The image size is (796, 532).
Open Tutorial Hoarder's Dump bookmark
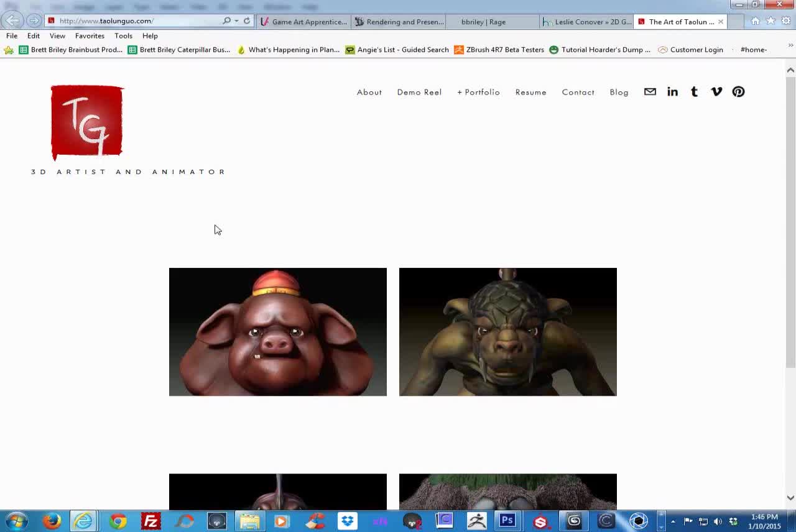point(600,50)
